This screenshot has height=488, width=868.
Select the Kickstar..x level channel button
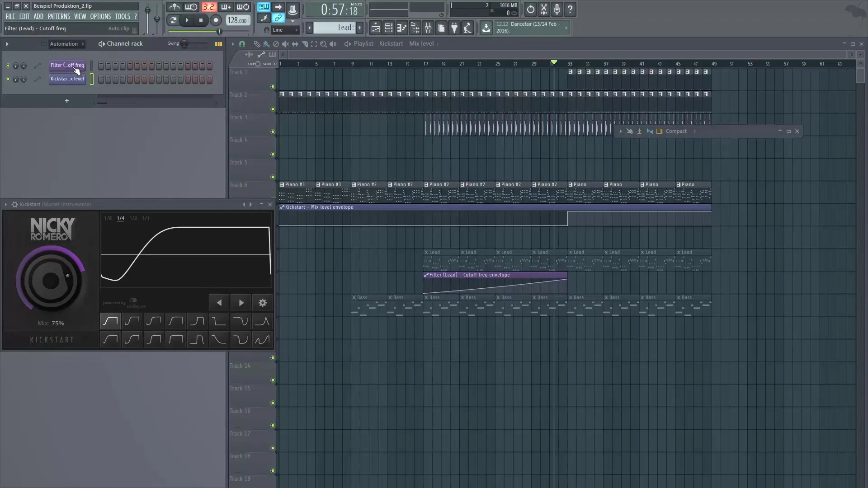67,79
